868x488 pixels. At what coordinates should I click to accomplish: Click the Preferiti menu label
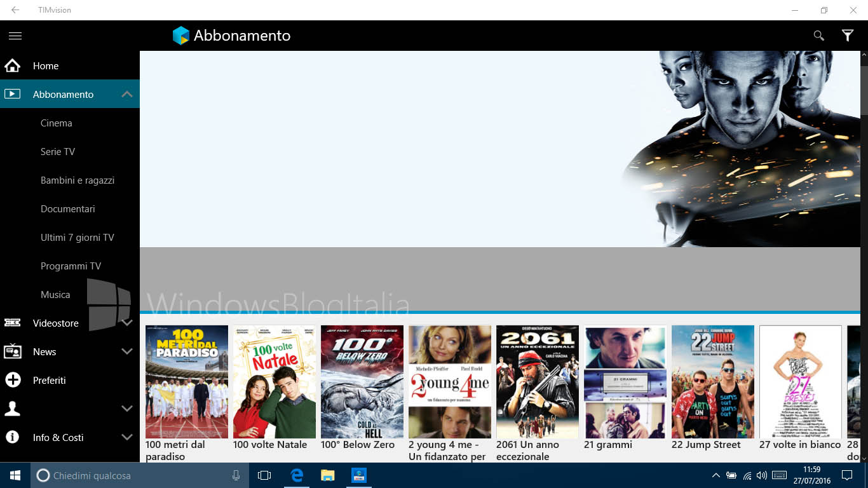coord(50,380)
